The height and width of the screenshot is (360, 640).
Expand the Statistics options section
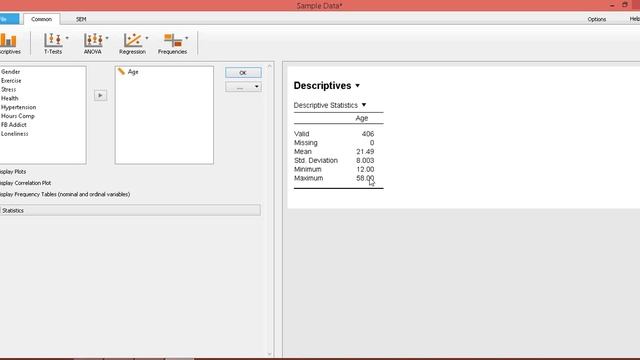coord(130,211)
